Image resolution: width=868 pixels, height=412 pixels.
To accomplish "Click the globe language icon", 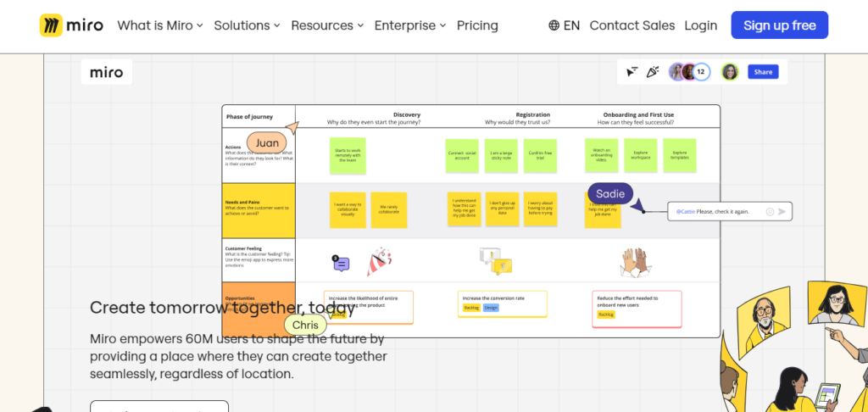I will click(x=554, y=25).
